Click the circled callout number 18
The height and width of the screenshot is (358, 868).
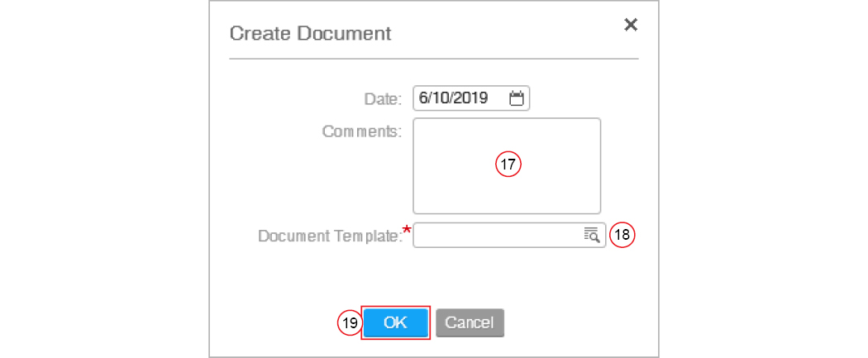[x=622, y=235]
